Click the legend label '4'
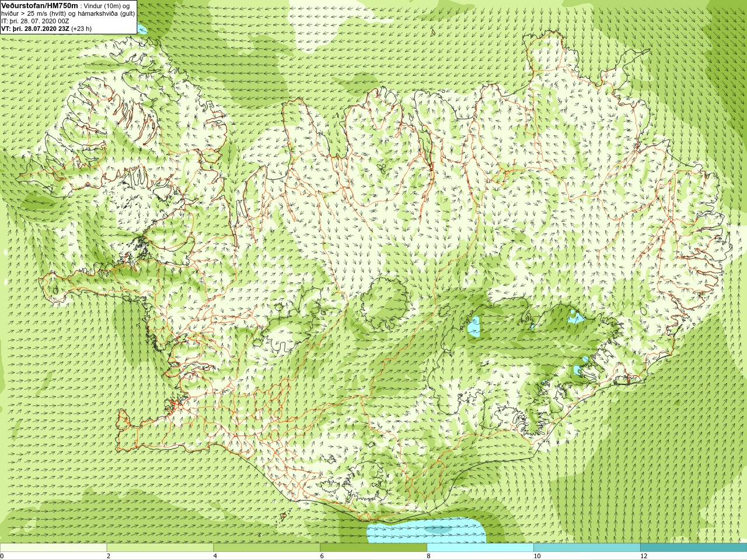This screenshot has width=747, height=560. (215, 556)
